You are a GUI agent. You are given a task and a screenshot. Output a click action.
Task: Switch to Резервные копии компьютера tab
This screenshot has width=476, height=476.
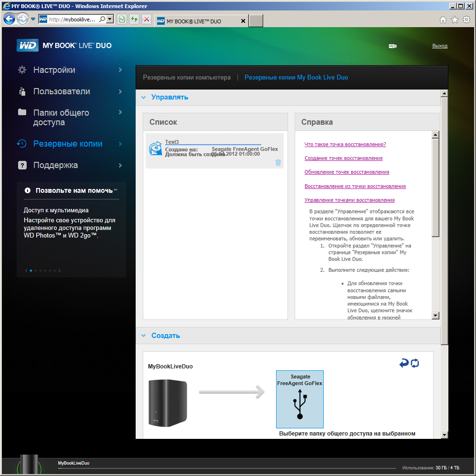pos(187,78)
